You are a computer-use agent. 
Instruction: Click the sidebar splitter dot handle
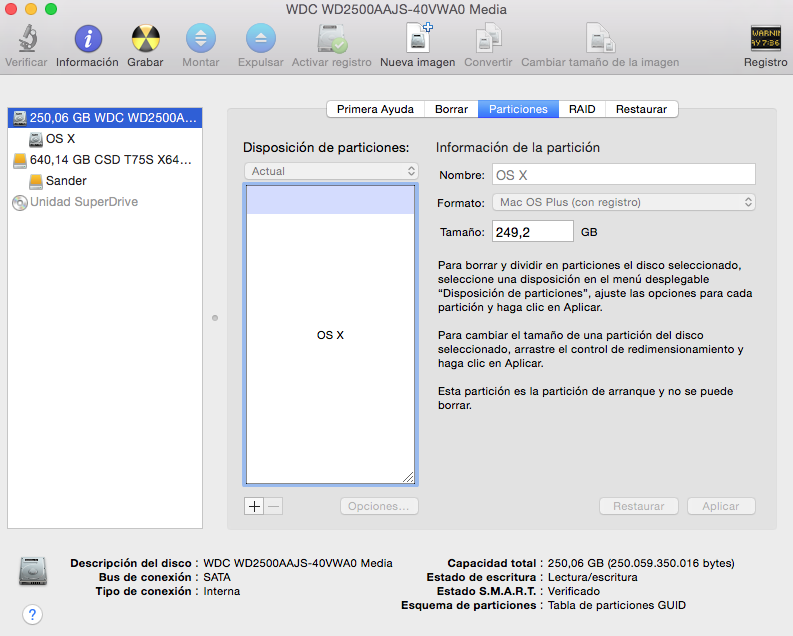(215, 318)
